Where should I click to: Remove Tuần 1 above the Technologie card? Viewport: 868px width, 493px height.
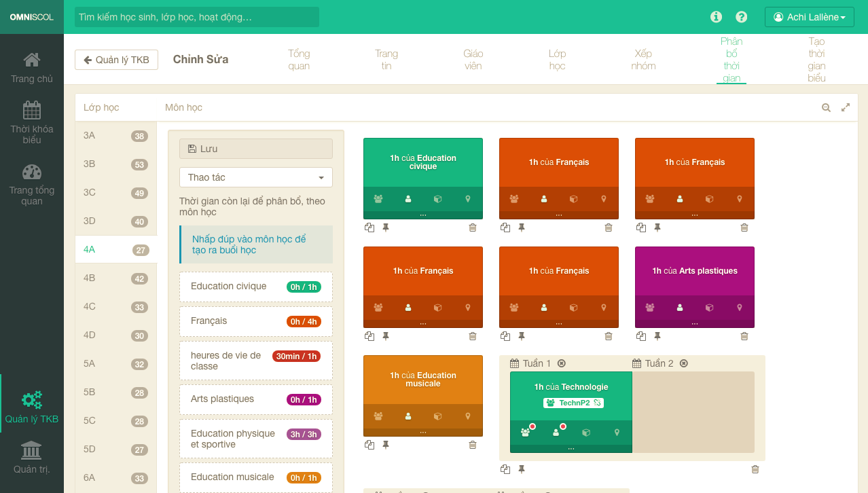pyautogui.click(x=562, y=363)
